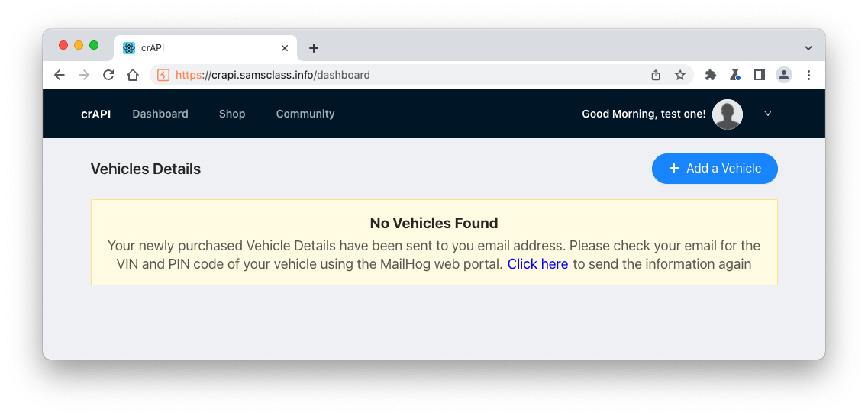Click the browser back arrow
This screenshot has width=868, height=416.
click(60, 75)
